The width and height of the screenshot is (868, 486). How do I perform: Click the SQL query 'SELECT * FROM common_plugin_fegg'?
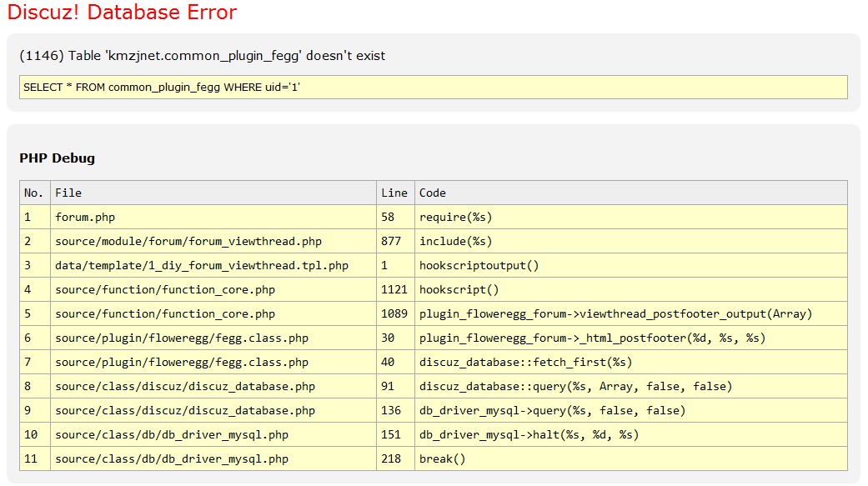[434, 88]
